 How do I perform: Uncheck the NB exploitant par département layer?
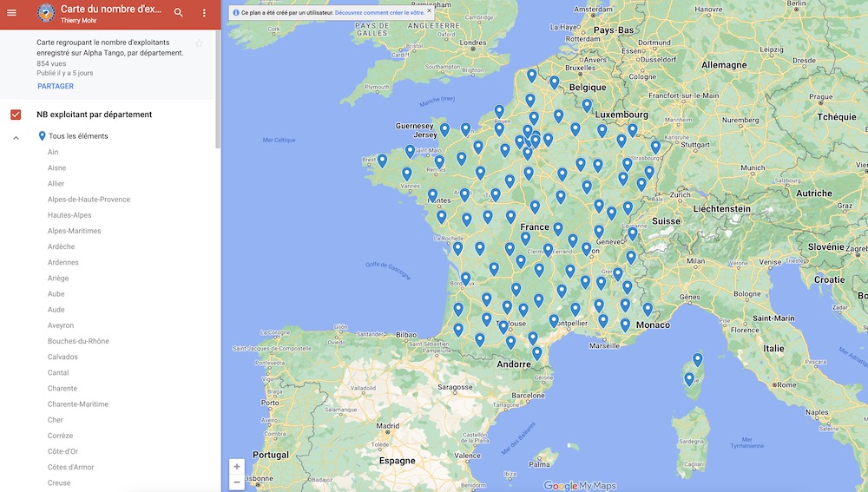(16, 115)
